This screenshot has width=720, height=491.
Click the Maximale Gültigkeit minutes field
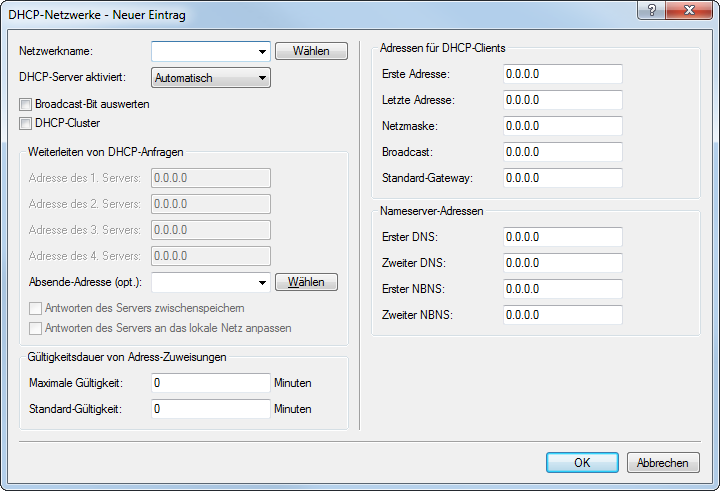coord(210,383)
